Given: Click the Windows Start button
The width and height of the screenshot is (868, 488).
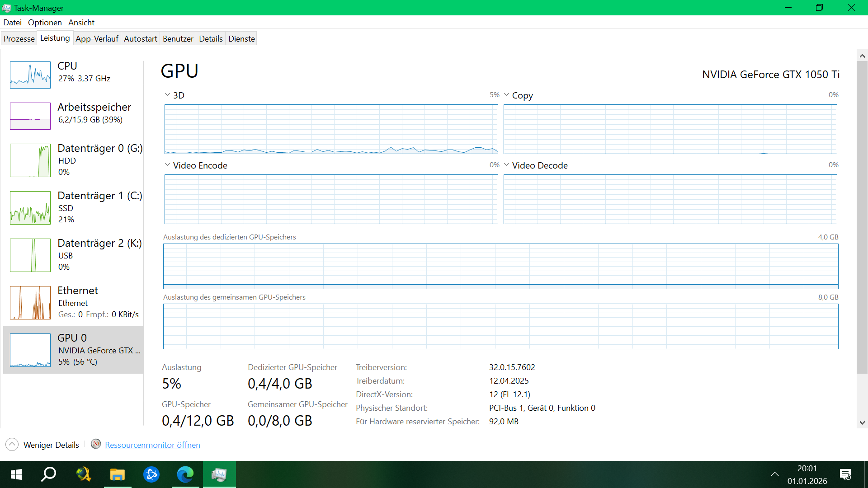Looking at the screenshot, I should (x=16, y=474).
